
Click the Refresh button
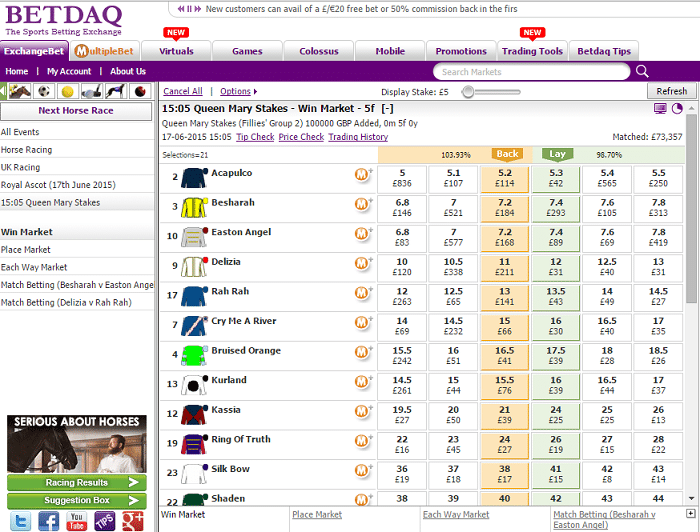tap(671, 91)
